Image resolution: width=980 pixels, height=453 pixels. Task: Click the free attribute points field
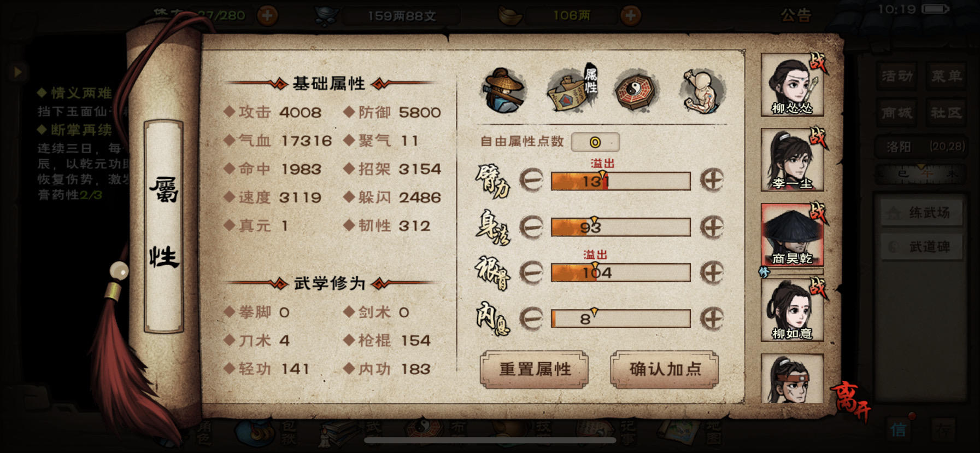(595, 142)
